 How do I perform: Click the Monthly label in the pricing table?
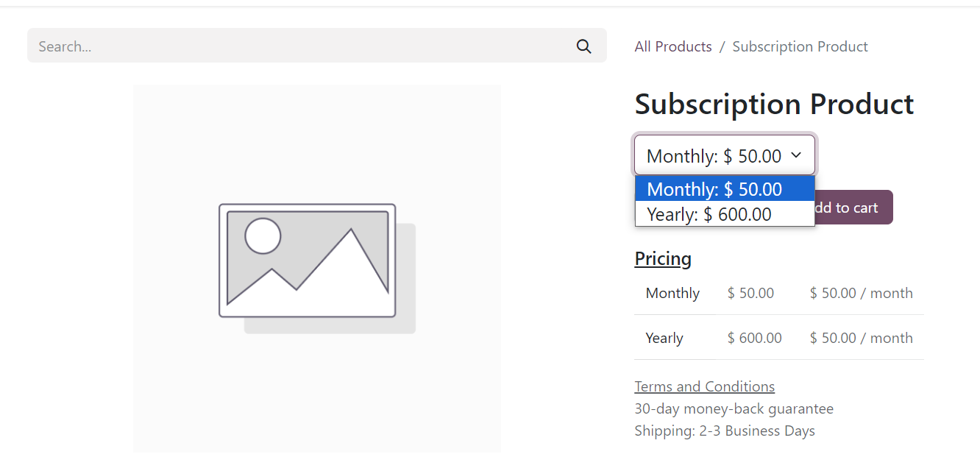tap(672, 293)
